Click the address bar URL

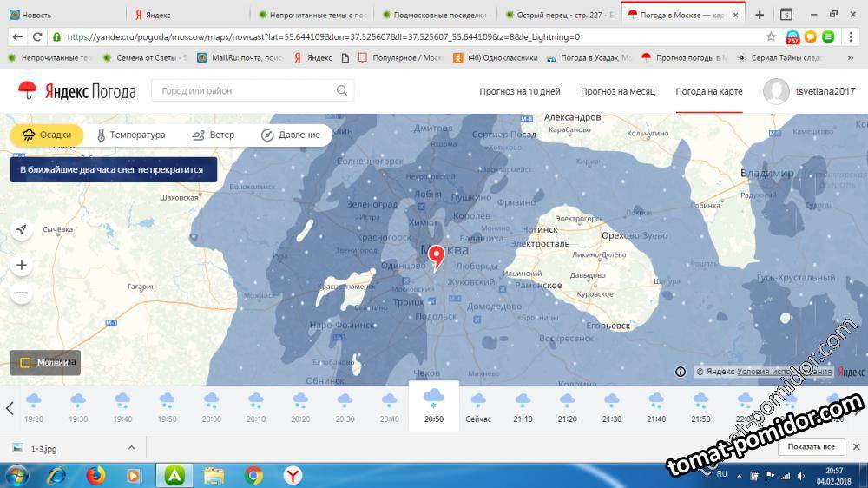click(x=323, y=37)
